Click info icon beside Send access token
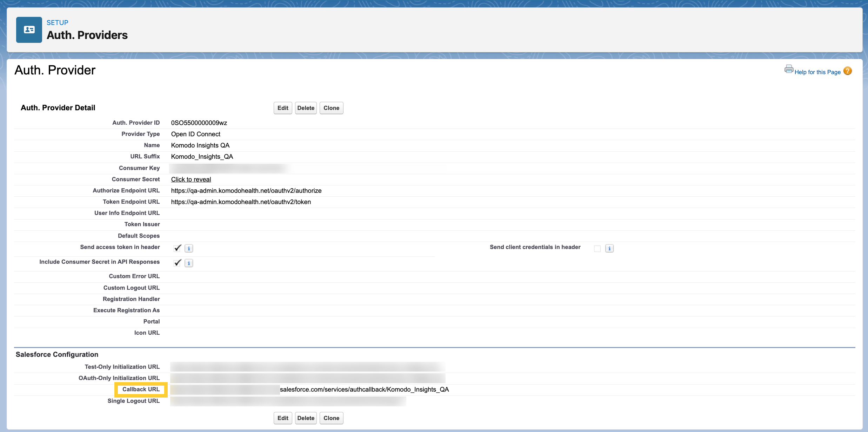The width and height of the screenshot is (868, 432). click(189, 249)
